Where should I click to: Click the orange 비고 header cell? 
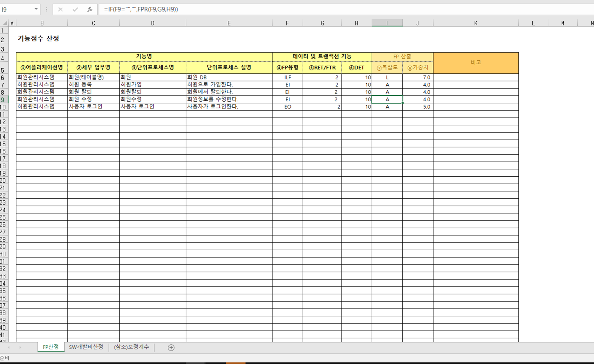pyautogui.click(x=476, y=63)
